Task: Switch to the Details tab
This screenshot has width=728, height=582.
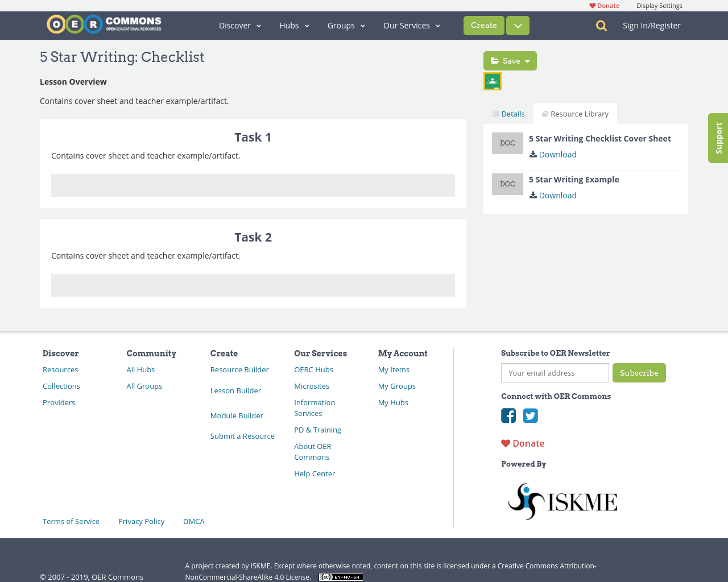Action: click(x=508, y=113)
